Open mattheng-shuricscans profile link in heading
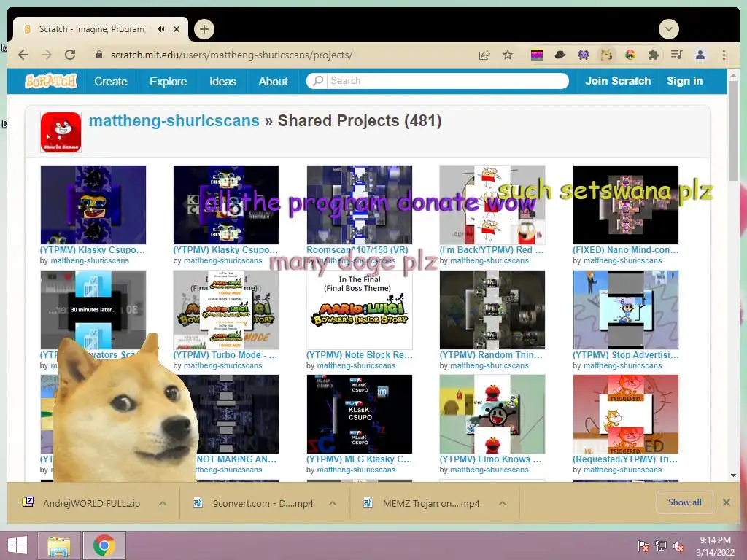 coord(174,120)
